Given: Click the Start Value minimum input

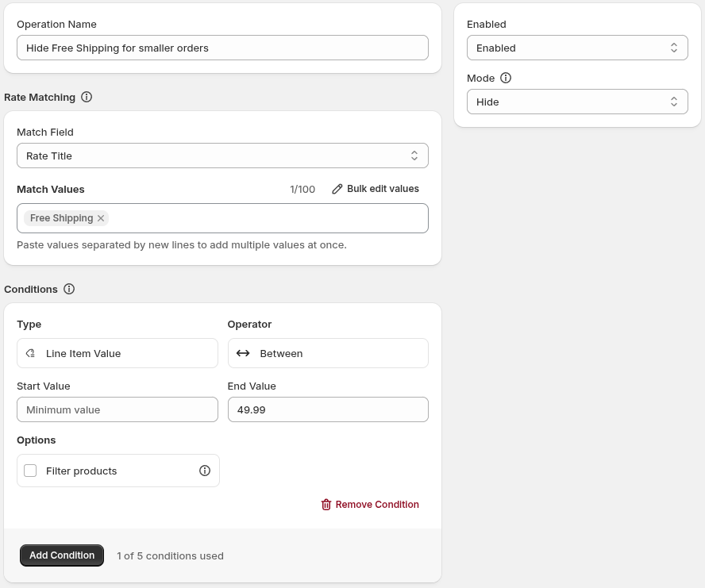Looking at the screenshot, I should [x=118, y=409].
